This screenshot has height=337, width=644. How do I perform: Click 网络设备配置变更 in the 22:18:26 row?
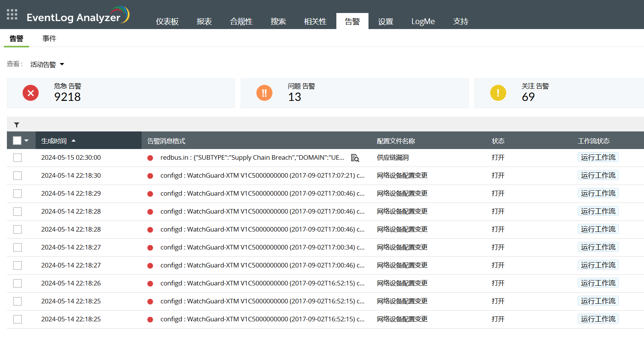402,283
